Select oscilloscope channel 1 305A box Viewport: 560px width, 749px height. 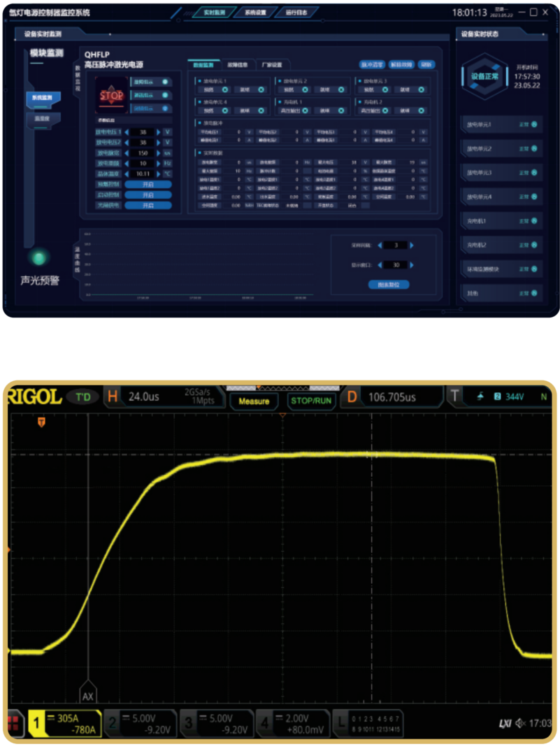click(x=66, y=724)
